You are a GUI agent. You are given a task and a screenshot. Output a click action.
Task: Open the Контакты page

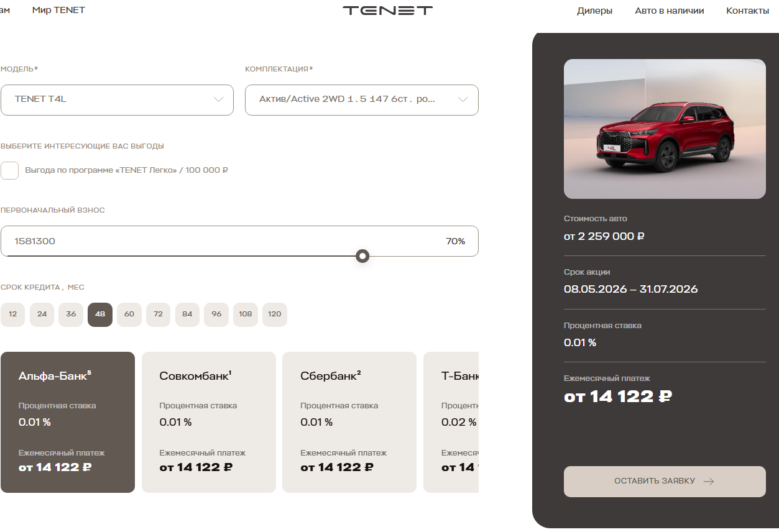tap(747, 11)
